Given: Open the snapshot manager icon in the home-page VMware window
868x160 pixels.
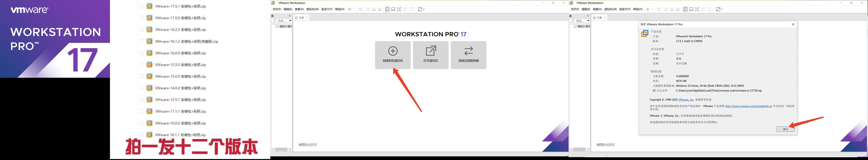Looking at the screenshot, I should (380, 9).
